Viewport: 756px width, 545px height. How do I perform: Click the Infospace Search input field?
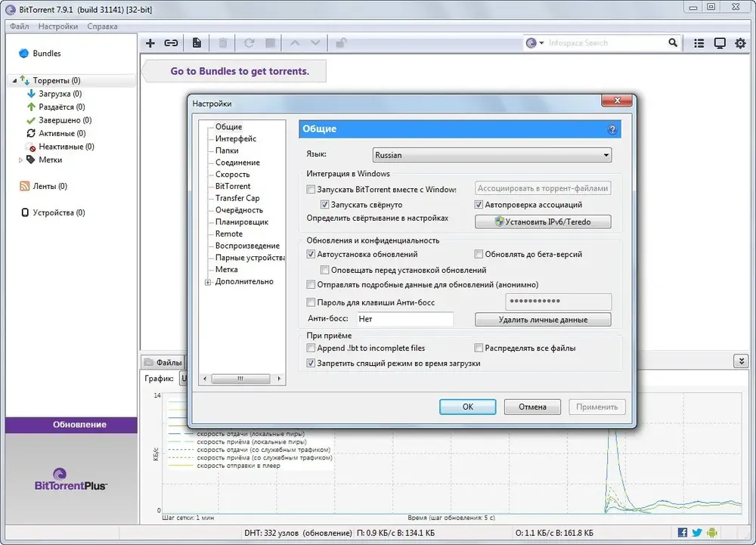pyautogui.click(x=606, y=43)
